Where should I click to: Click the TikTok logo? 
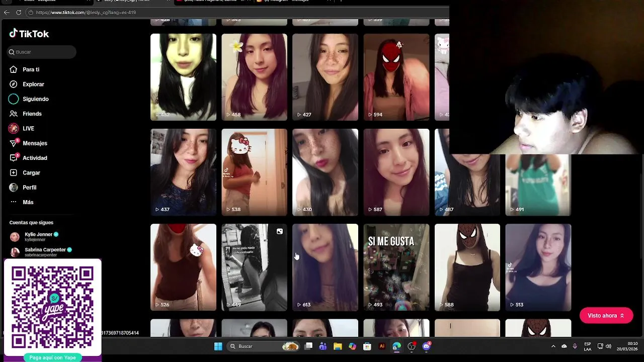coord(29,34)
